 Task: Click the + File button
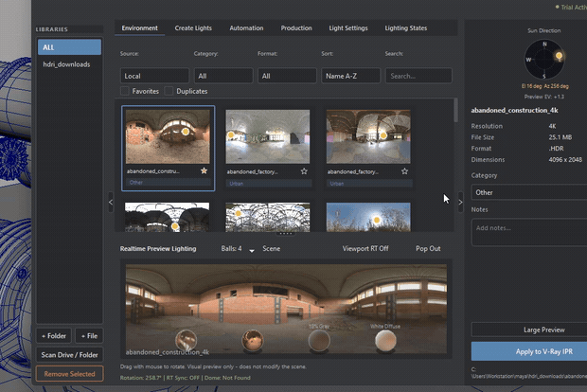coord(89,336)
